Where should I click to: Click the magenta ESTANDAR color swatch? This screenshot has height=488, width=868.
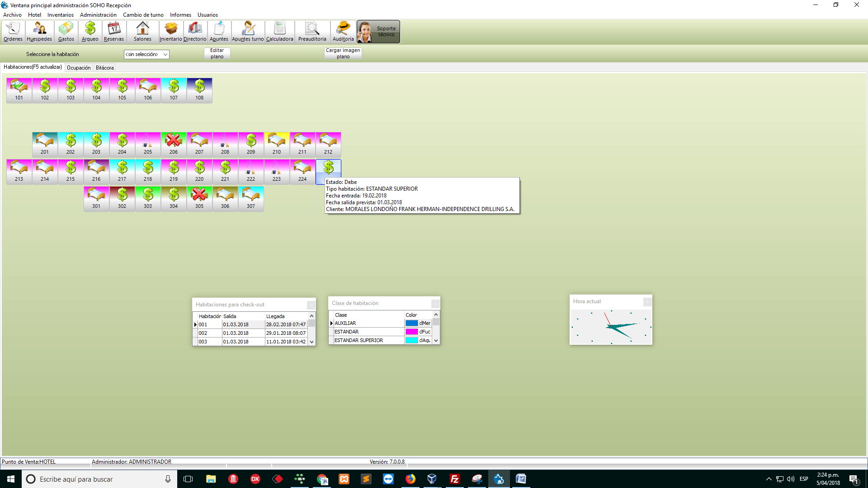[411, 332]
